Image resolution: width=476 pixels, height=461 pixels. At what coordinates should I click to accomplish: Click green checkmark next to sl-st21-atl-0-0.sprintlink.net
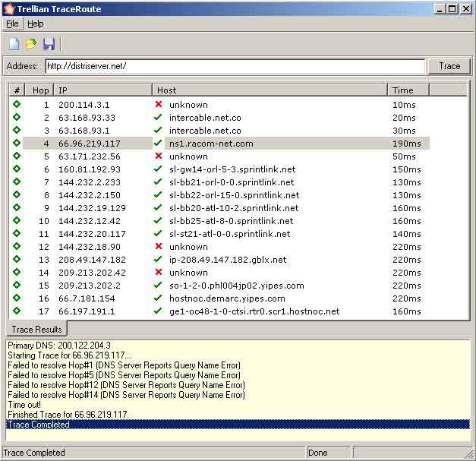(x=158, y=233)
